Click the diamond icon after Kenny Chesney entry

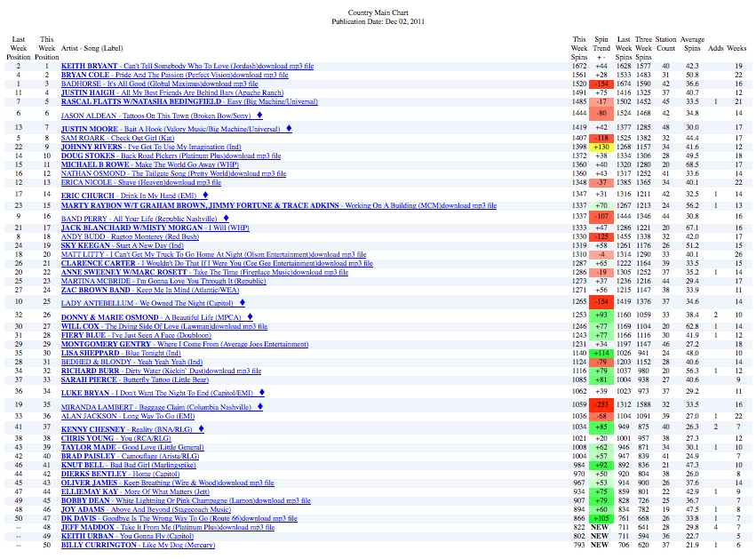(201, 428)
